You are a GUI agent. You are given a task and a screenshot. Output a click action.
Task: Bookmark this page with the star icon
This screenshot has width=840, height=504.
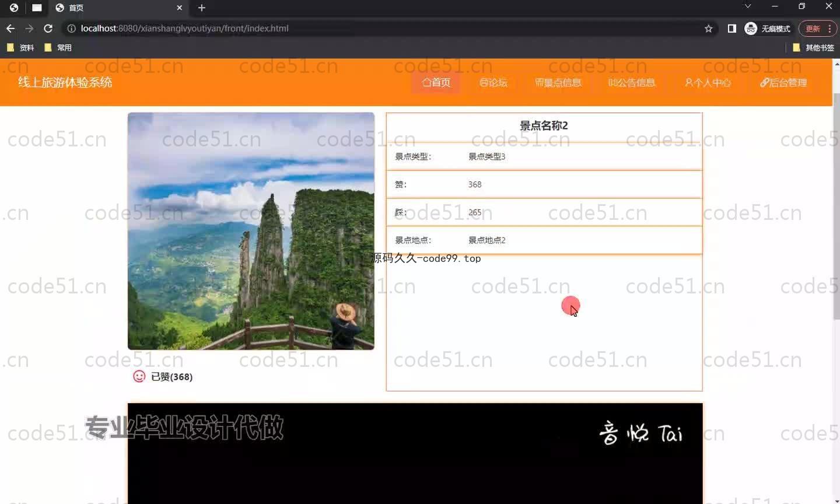[709, 28]
